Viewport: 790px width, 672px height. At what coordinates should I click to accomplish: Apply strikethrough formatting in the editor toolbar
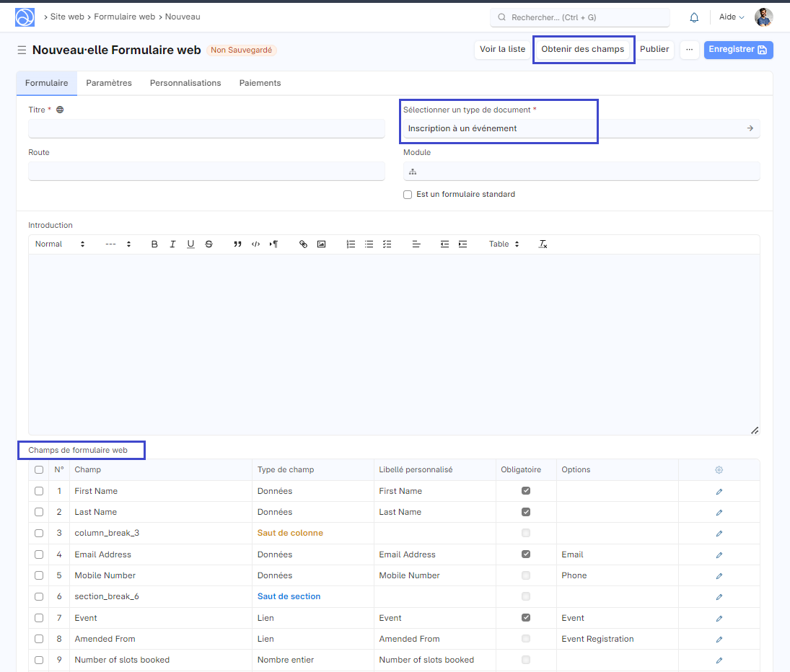209,244
